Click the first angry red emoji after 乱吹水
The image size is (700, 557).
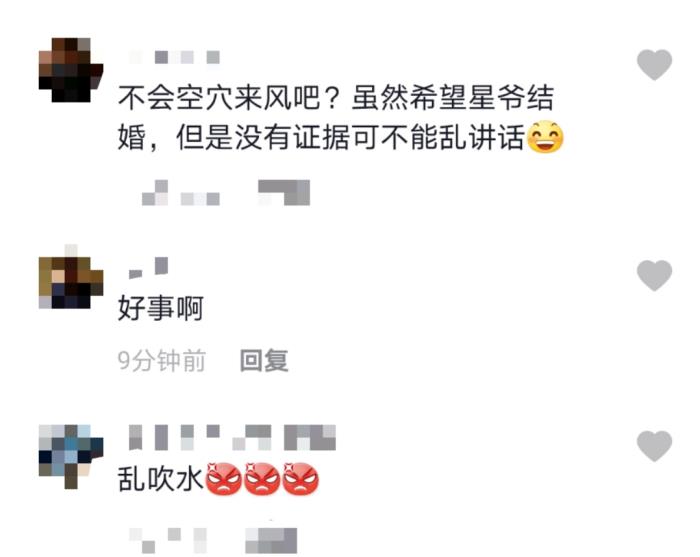pyautogui.click(x=223, y=479)
